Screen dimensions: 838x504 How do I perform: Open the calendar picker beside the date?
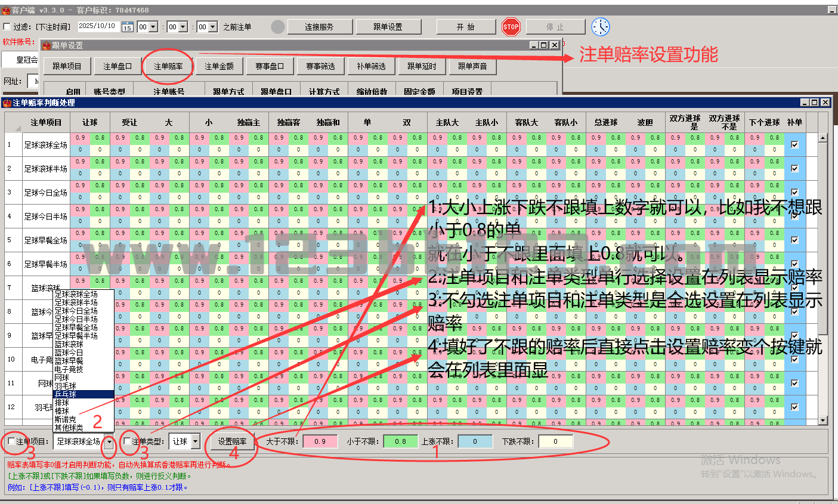point(127,27)
